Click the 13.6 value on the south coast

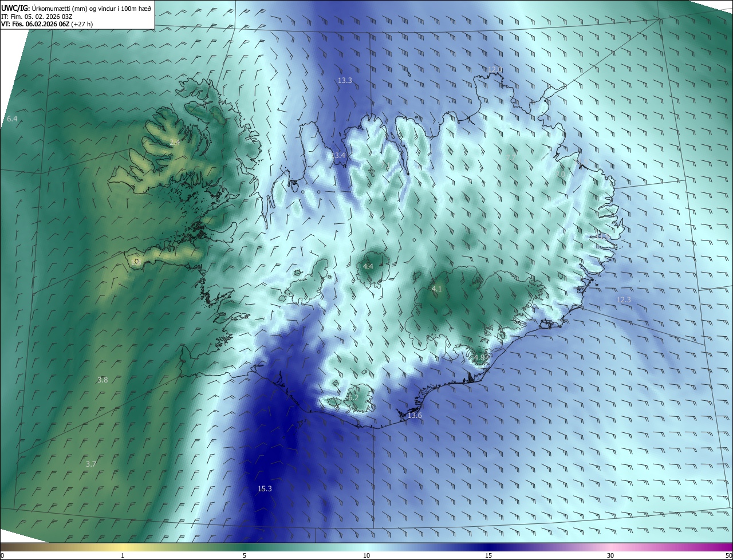point(415,415)
